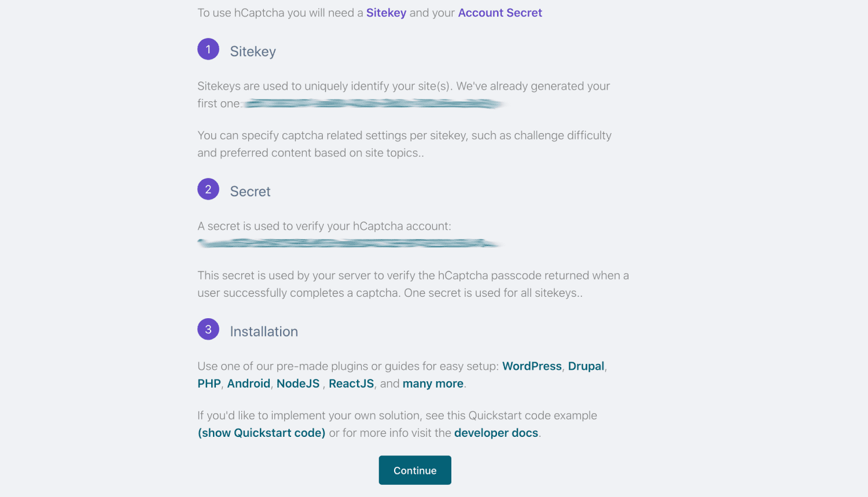This screenshot has width=868, height=497.
Task: Open the NodeJS guide link
Action: click(298, 384)
